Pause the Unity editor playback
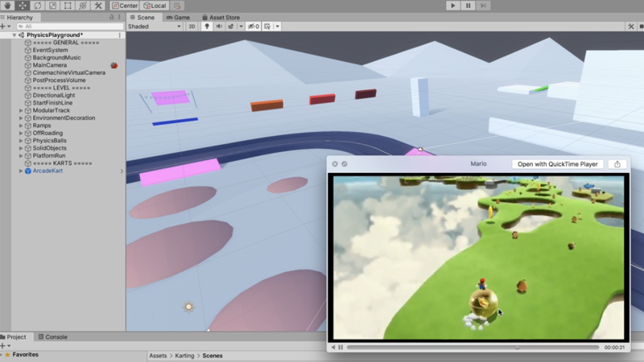644x362 pixels. [469, 6]
